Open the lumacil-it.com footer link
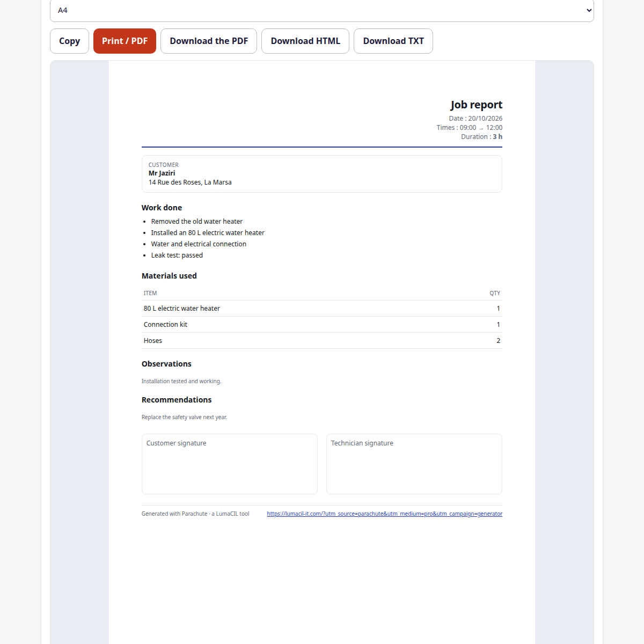644x644 pixels. click(384, 514)
